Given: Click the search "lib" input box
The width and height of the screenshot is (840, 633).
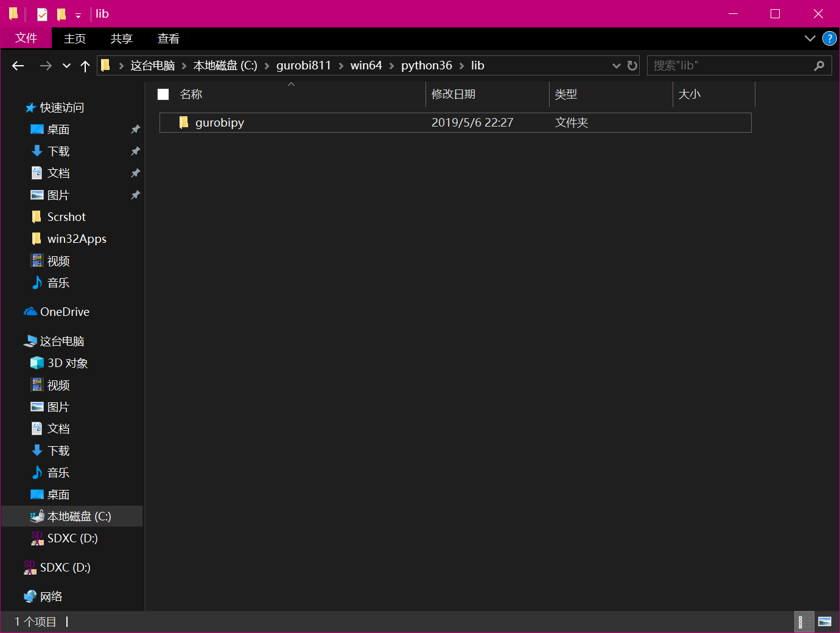Looking at the screenshot, I should [730, 65].
